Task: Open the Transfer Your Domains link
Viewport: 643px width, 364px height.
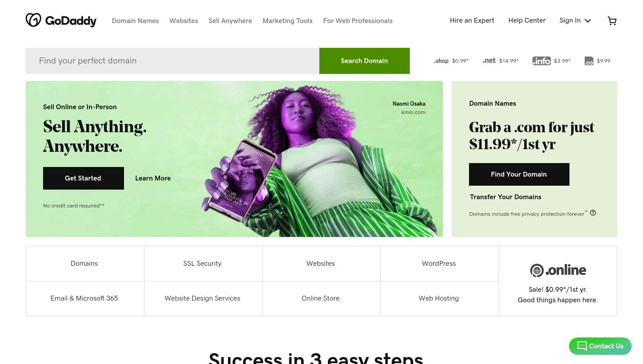Action: (506, 197)
